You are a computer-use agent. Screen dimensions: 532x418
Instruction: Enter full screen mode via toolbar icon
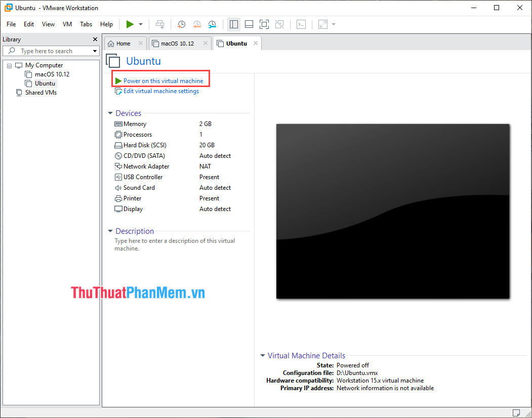click(264, 24)
